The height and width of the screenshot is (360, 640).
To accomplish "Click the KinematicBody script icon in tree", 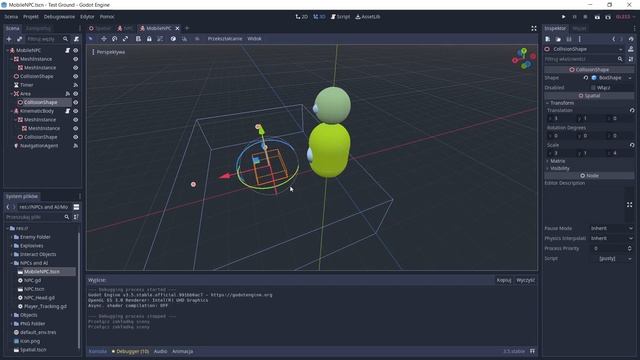I will [67, 111].
